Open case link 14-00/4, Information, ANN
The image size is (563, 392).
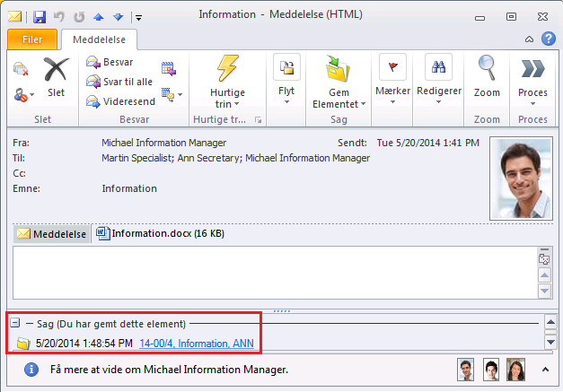[x=197, y=344]
